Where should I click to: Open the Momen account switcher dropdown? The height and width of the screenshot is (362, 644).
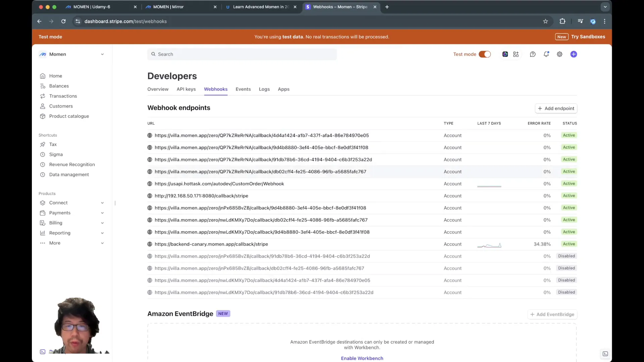[x=71, y=54]
